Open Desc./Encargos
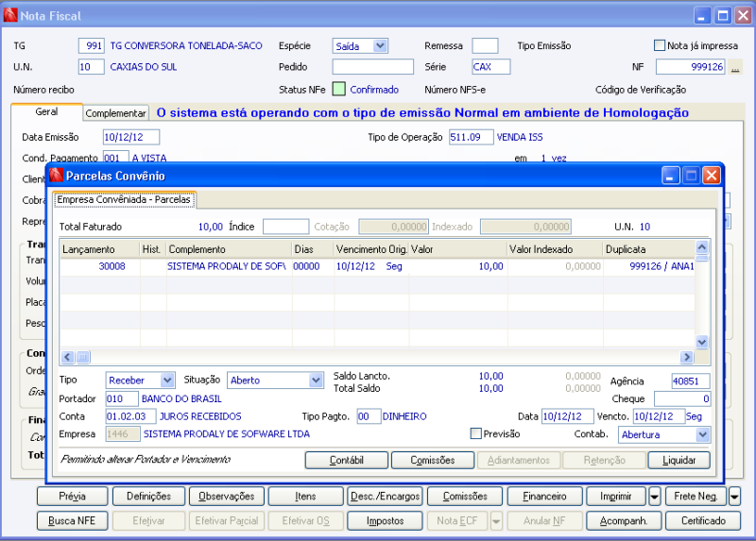The width and height of the screenshot is (756, 541). click(385, 496)
